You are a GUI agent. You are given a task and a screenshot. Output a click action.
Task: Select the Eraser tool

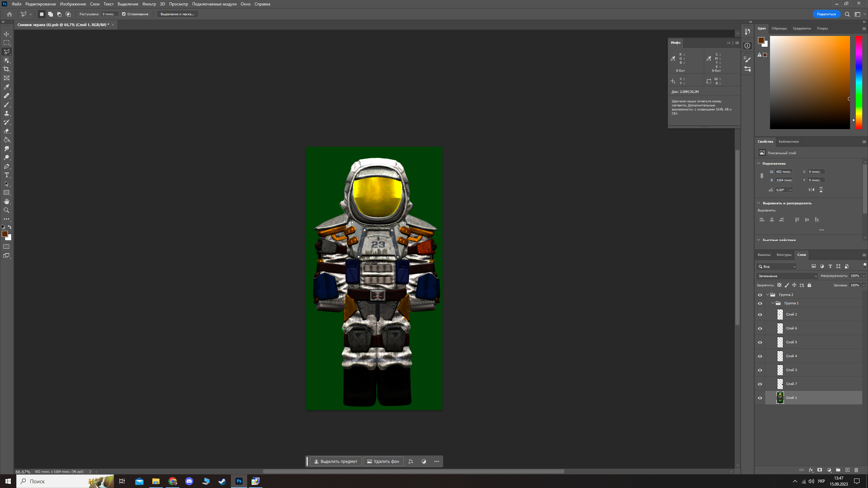[6, 131]
